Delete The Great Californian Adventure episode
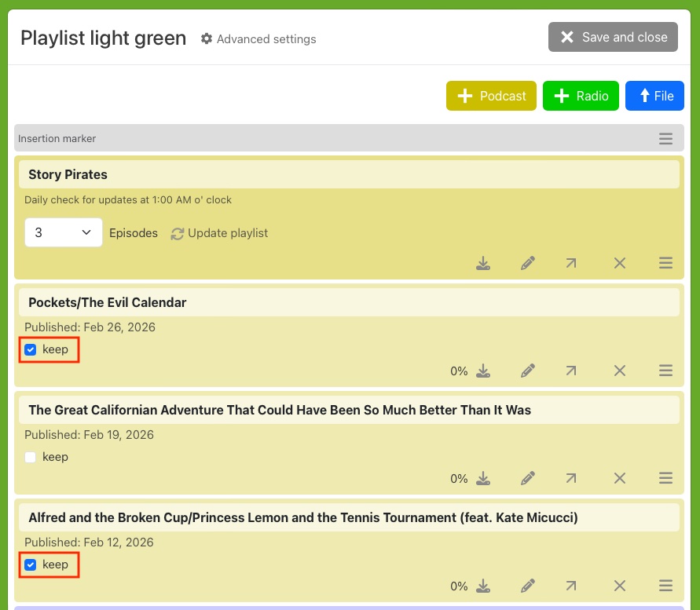700x610 pixels. coord(620,478)
